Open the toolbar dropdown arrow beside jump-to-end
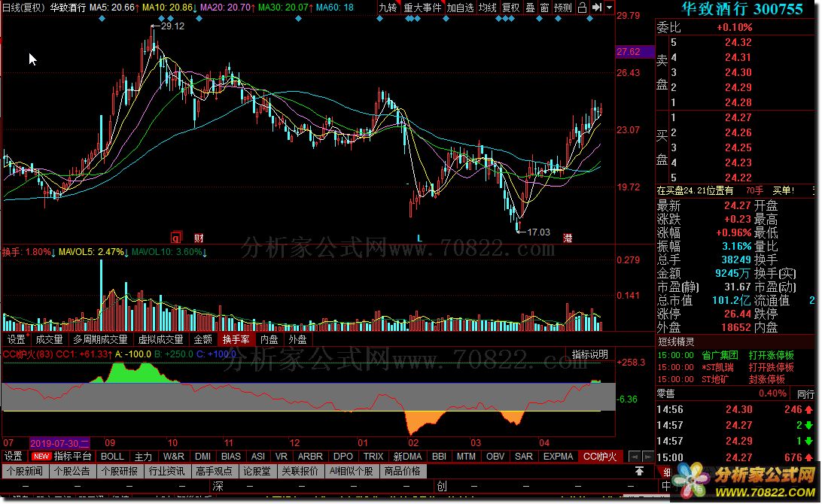Screen dimensions: 822x504 [609, 8]
